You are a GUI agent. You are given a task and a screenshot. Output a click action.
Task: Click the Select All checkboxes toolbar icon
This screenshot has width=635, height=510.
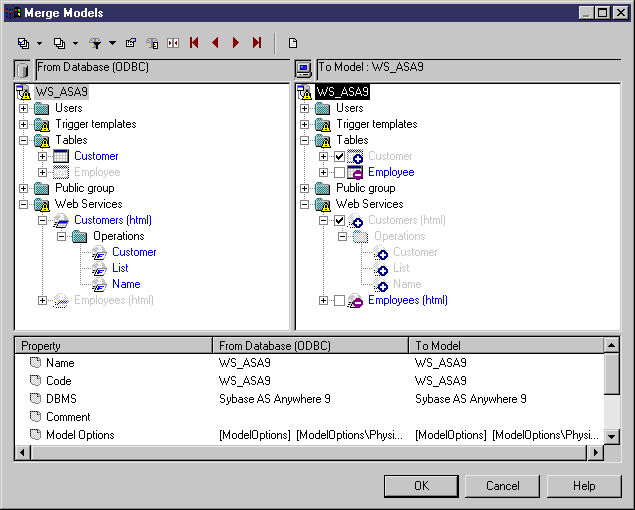coord(23,43)
